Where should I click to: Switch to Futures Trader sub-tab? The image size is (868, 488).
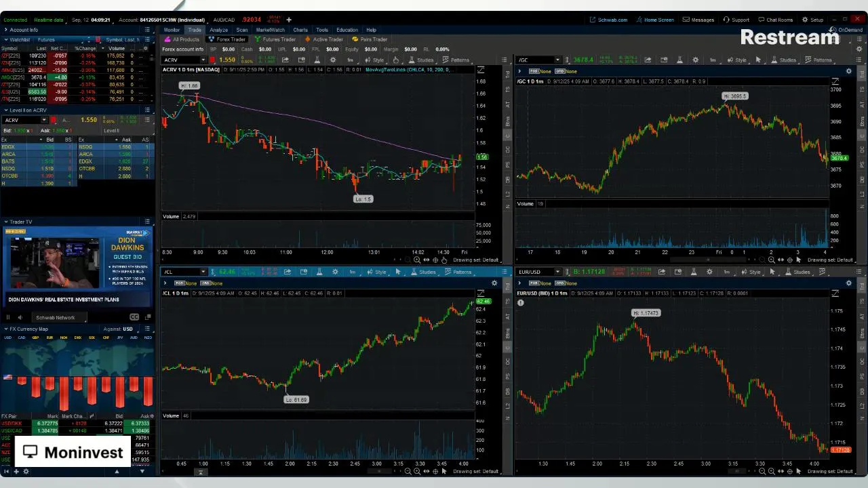275,39
